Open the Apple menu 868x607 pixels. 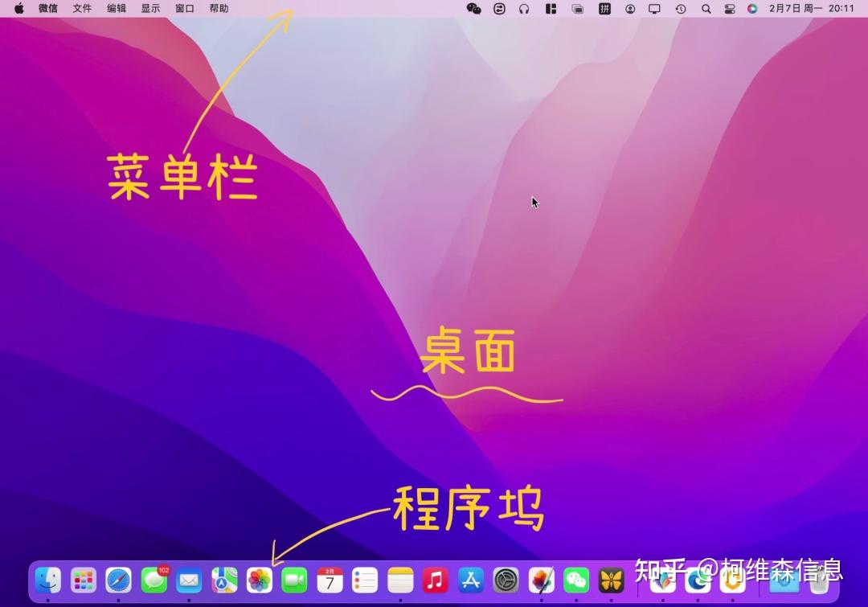coord(18,8)
